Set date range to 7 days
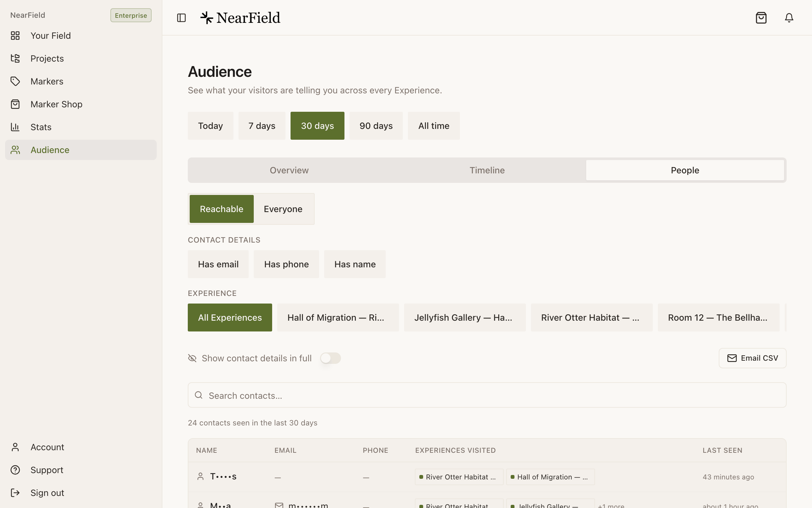 [262, 126]
